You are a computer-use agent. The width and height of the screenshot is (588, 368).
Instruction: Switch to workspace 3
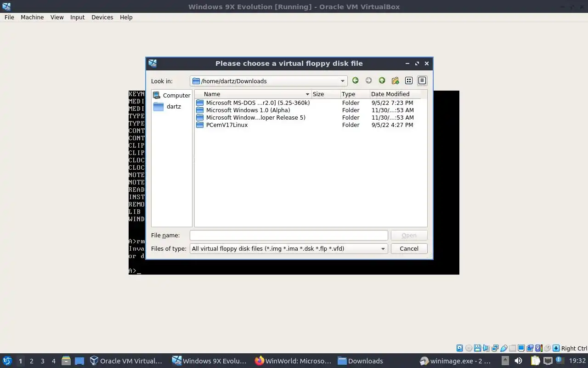pyautogui.click(x=42, y=361)
